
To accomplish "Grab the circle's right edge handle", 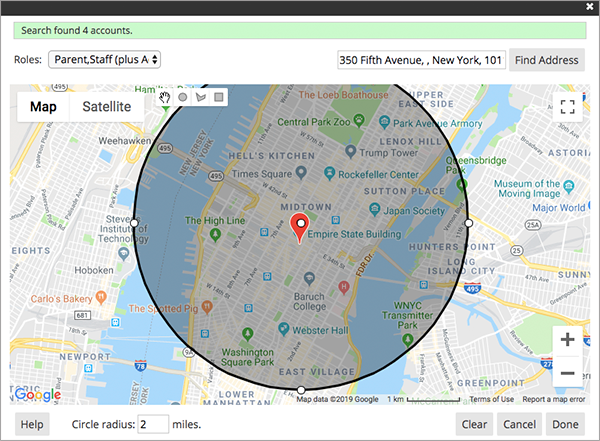I will [x=468, y=223].
